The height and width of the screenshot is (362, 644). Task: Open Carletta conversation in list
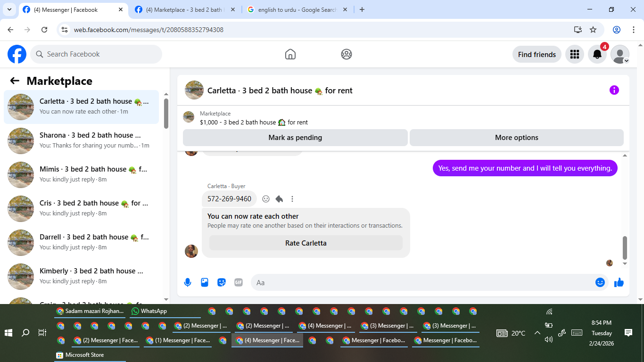coord(82,107)
